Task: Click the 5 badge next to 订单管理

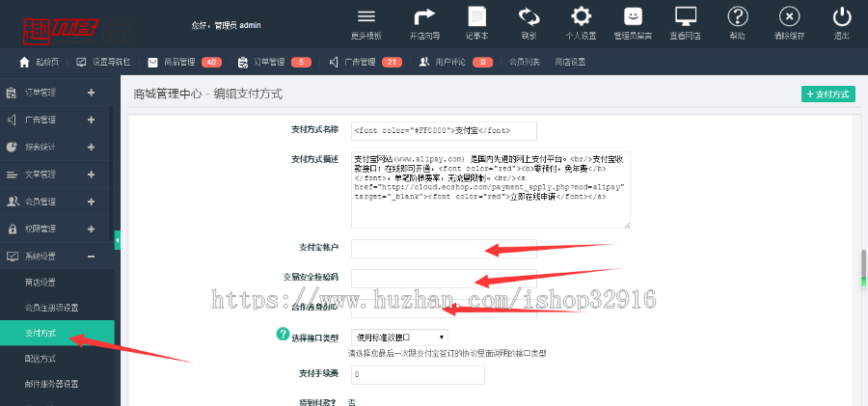Action: [301, 62]
